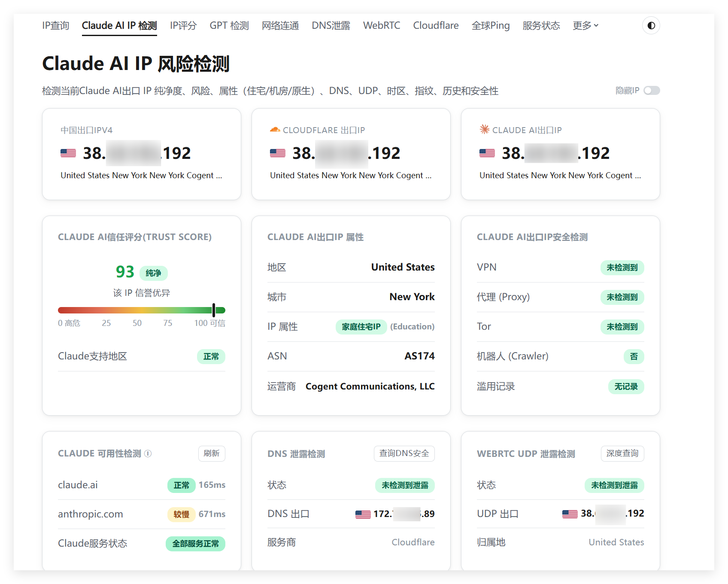The height and width of the screenshot is (584, 728).
Task: Click US flag in Cloudflare 出口IP card
Action: coord(278,153)
